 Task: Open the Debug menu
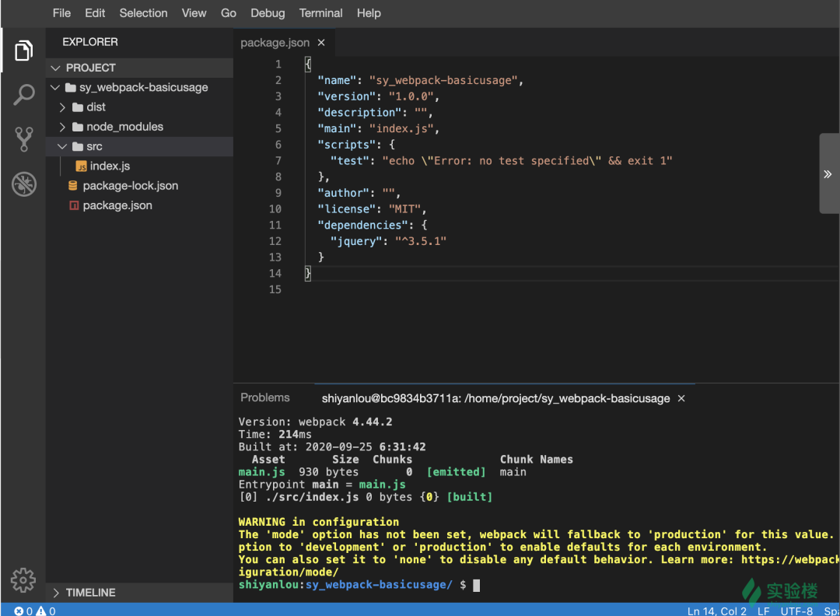click(268, 13)
